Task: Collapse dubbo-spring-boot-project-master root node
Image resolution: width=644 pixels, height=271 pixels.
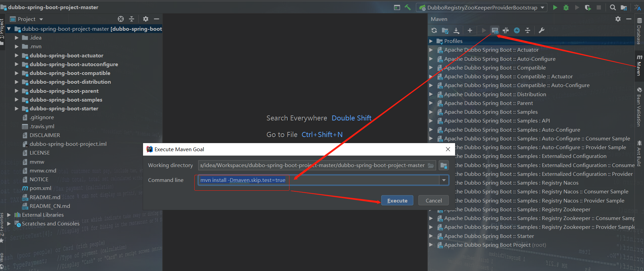Action: 9,29
